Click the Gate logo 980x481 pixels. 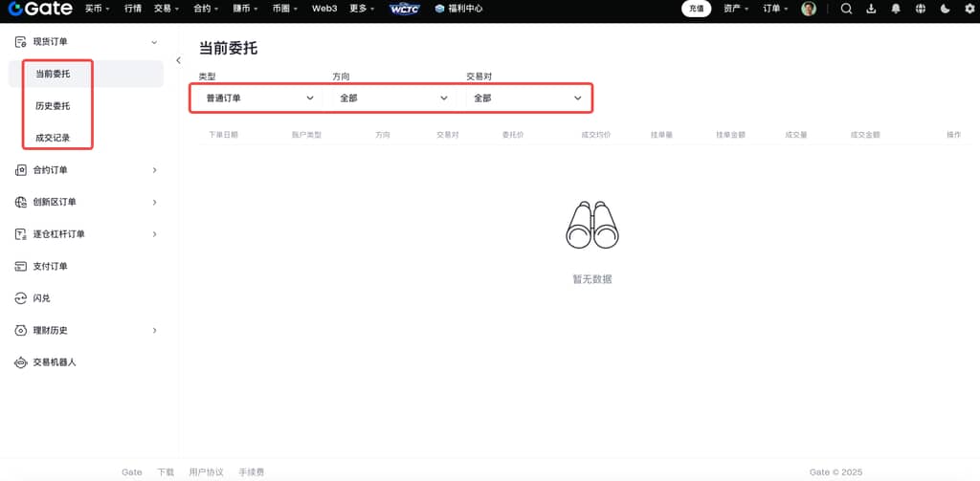coord(40,9)
